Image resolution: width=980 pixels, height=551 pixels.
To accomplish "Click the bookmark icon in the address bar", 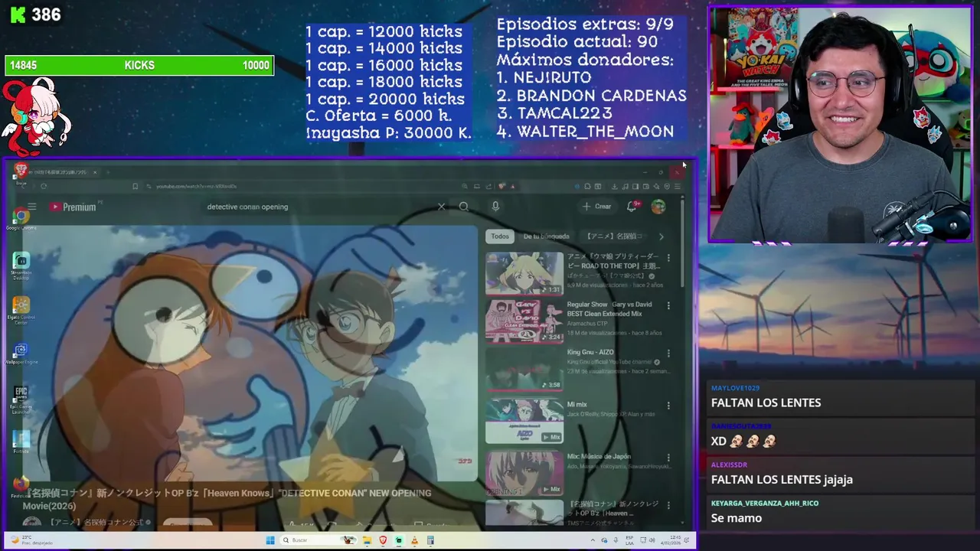I will [135, 186].
